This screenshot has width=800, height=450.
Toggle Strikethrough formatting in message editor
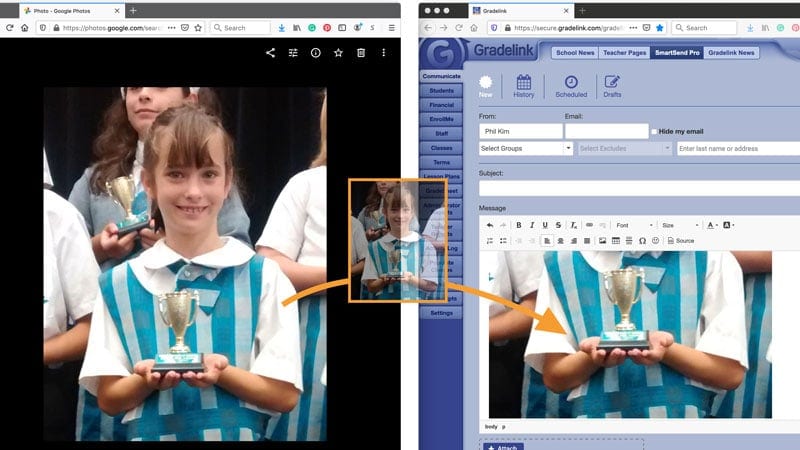tap(558, 225)
